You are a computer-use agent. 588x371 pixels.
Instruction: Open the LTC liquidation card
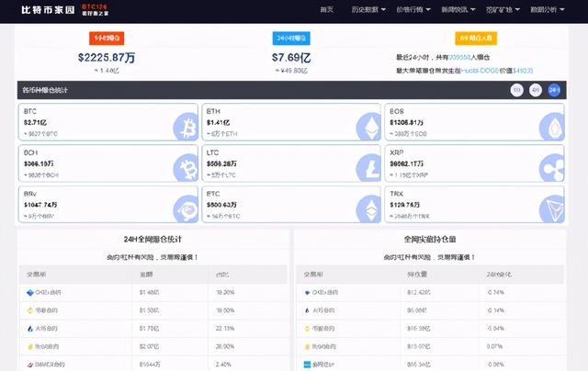tap(291, 163)
